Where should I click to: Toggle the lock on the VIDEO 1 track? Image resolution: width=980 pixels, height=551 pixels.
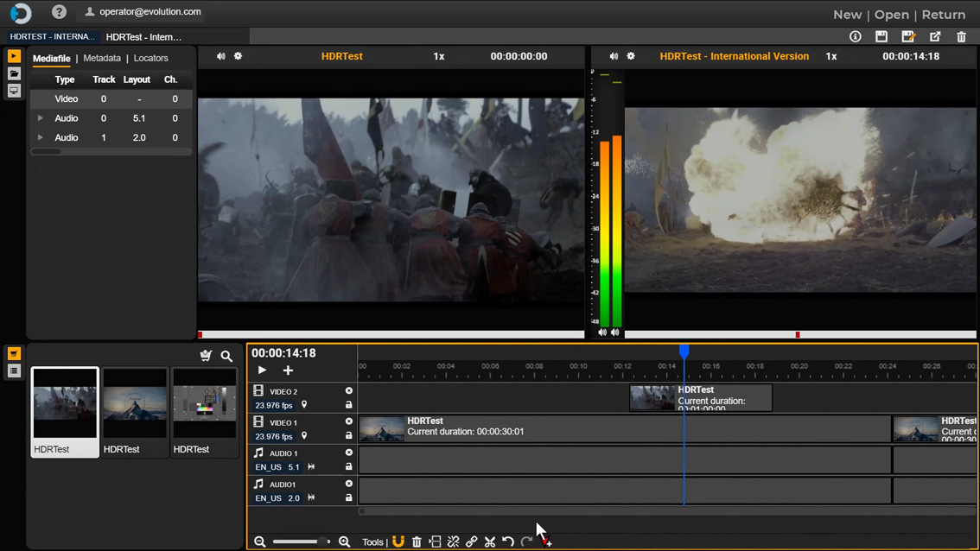coord(348,436)
